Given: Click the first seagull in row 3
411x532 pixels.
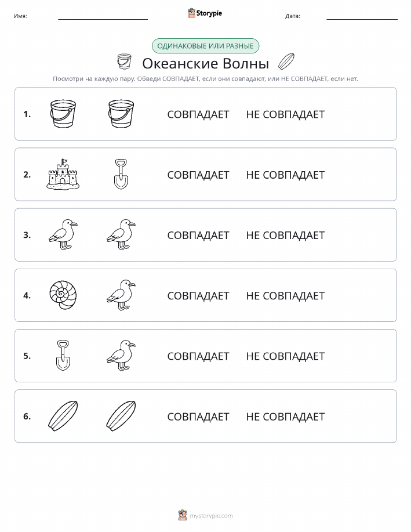Looking at the screenshot, I should coord(63,234).
